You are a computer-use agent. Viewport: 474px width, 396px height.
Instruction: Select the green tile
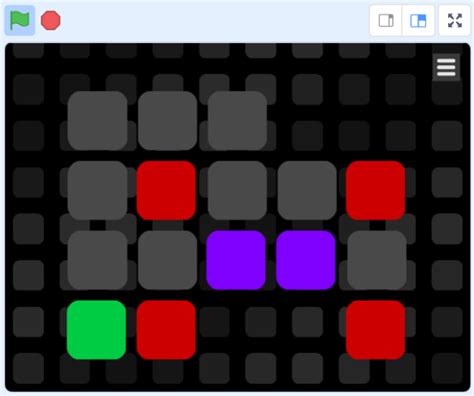pos(96,330)
